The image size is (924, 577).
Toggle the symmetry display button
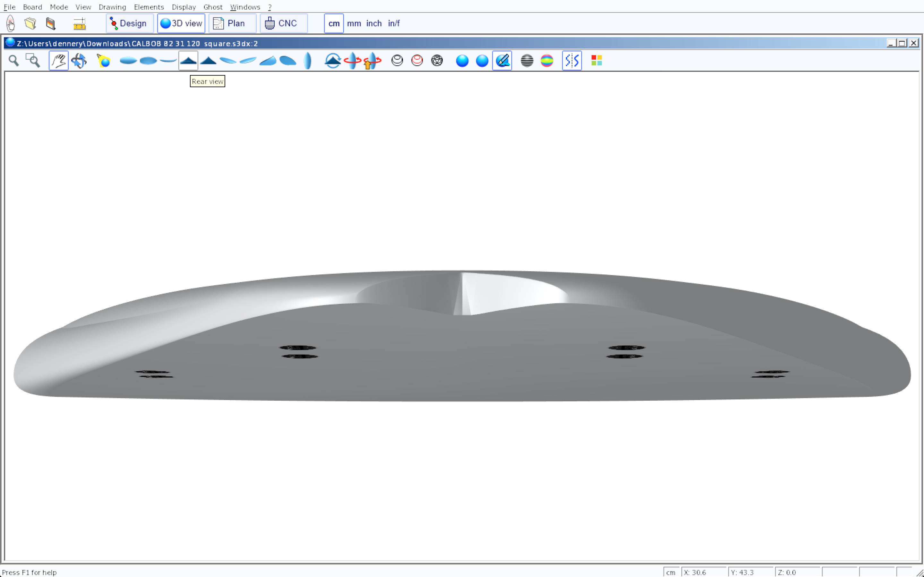(x=572, y=61)
